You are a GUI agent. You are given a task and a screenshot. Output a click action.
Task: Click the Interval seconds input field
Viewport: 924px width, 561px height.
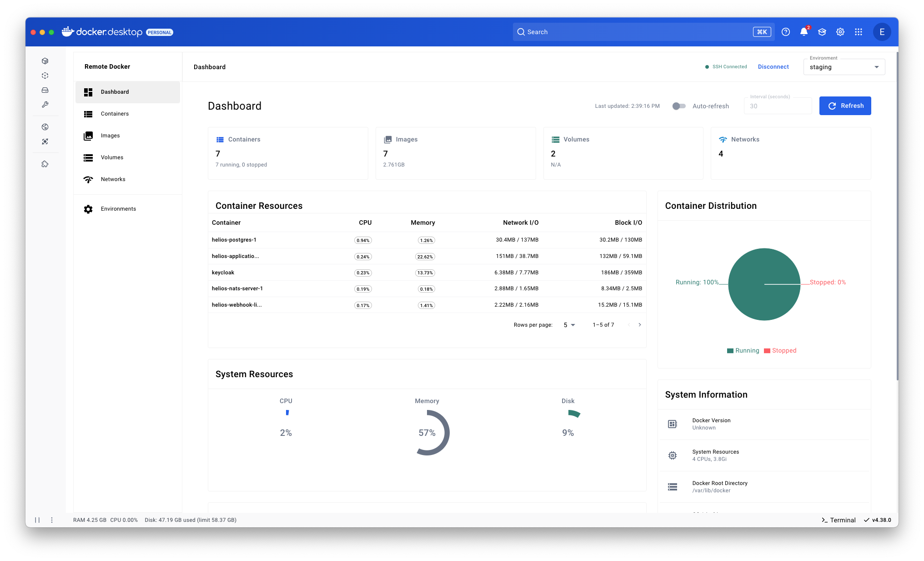click(x=777, y=106)
